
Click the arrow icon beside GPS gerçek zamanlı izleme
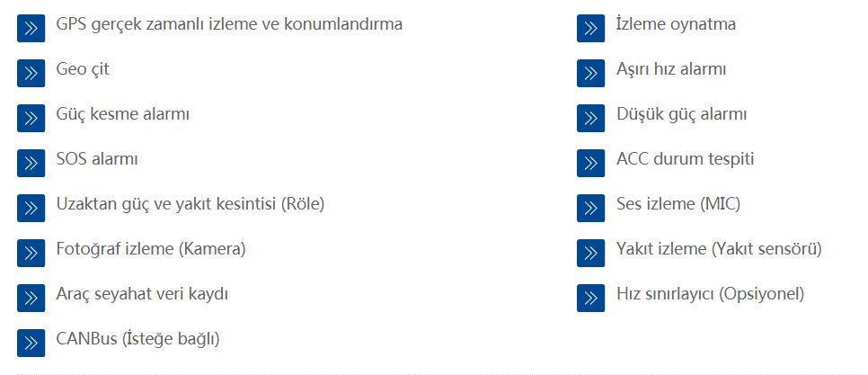[x=31, y=28]
